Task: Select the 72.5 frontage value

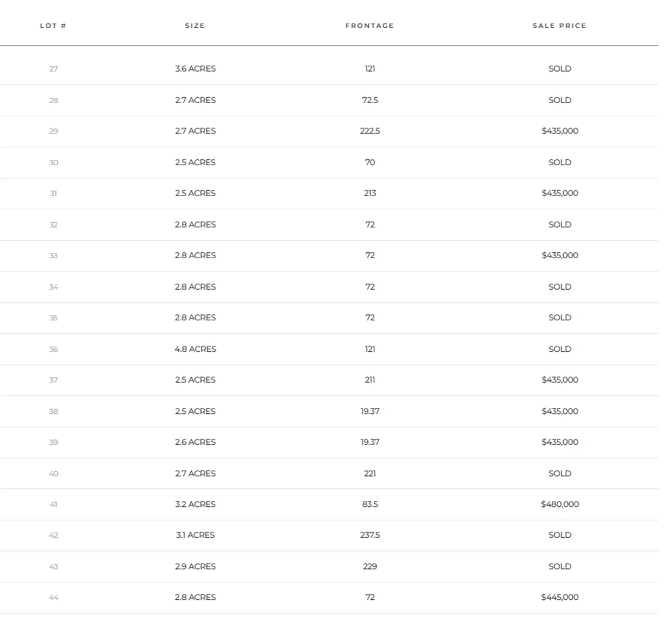Action: (370, 100)
